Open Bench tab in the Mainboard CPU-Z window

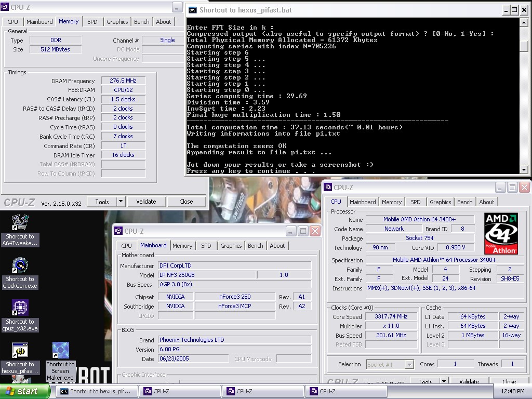coord(256,246)
